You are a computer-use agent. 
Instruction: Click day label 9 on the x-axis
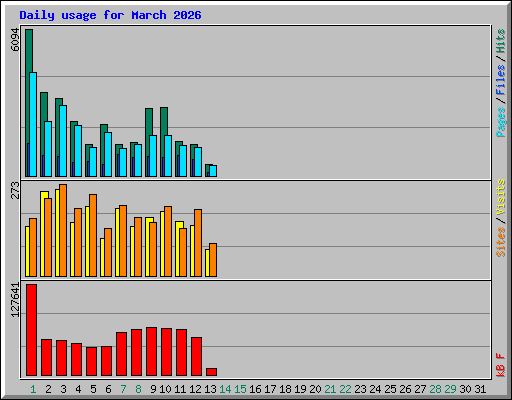coord(153,389)
